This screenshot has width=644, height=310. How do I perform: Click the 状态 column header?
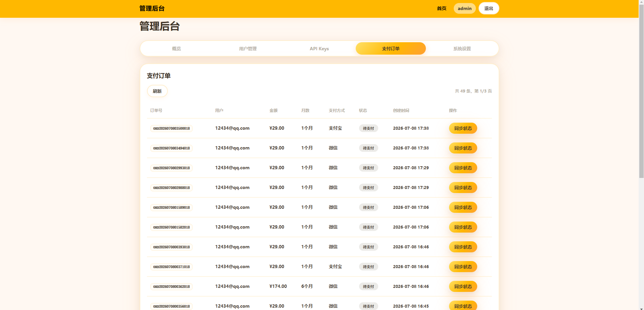(x=363, y=110)
